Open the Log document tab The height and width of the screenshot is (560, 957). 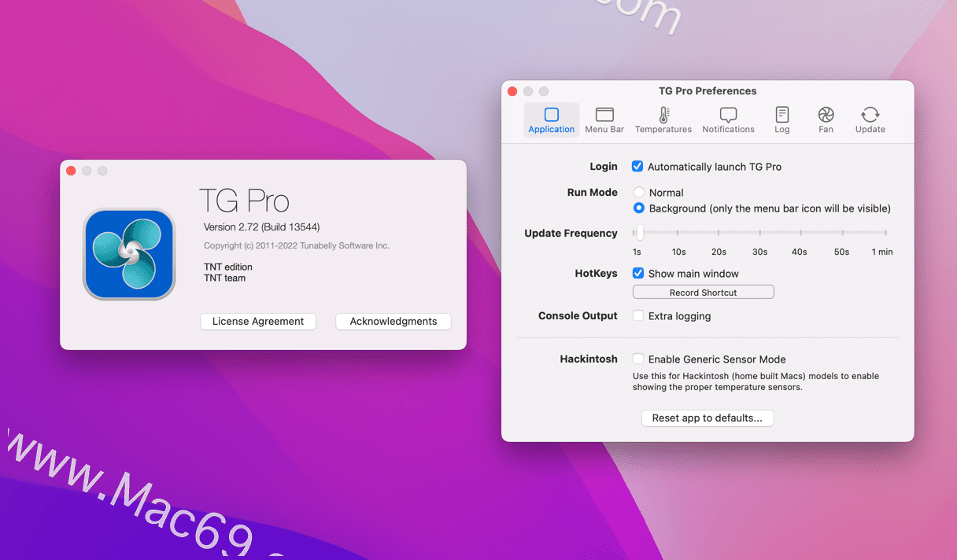tap(781, 120)
